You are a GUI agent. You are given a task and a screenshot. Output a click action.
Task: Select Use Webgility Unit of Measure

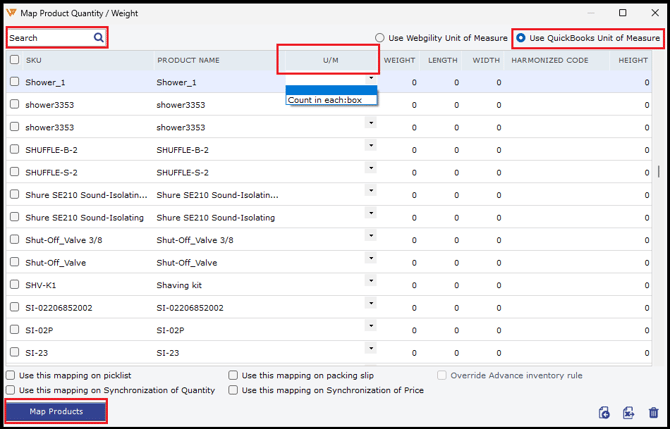pyautogui.click(x=380, y=38)
